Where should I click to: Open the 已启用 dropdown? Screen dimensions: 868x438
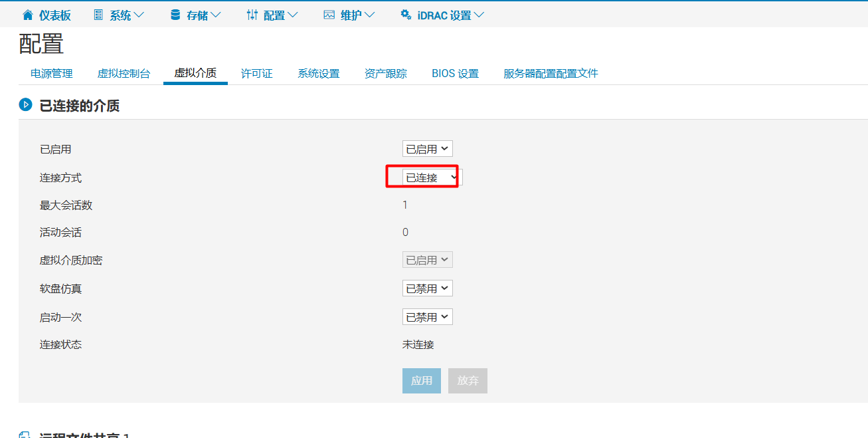pyautogui.click(x=427, y=148)
